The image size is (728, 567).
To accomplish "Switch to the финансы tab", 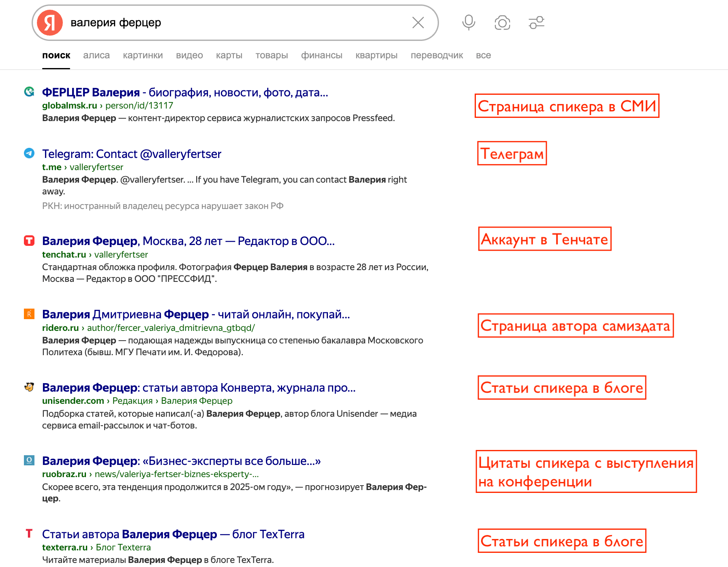I will coord(321,55).
